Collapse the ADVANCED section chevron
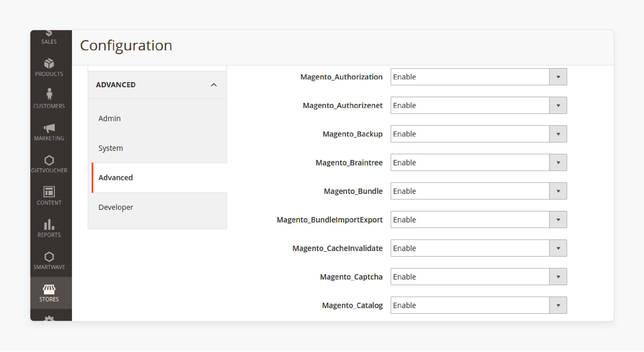Image resolution: width=644 pixels, height=352 pixels. point(214,85)
